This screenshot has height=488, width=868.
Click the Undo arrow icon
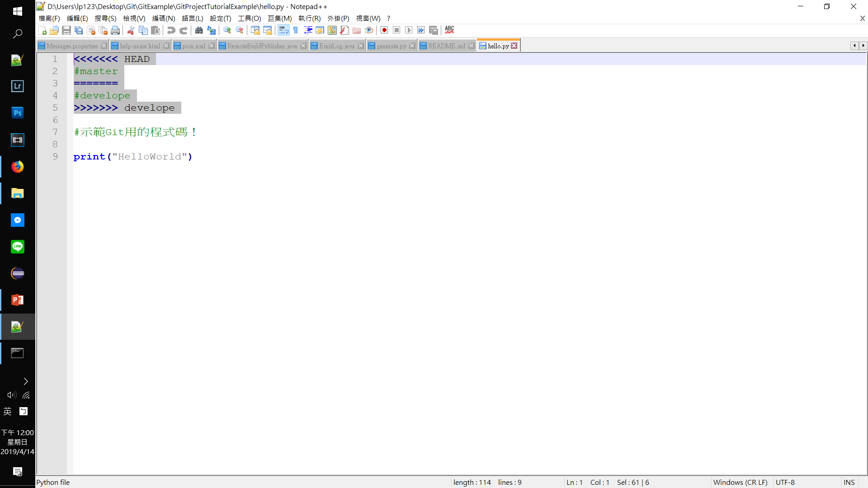point(171,30)
